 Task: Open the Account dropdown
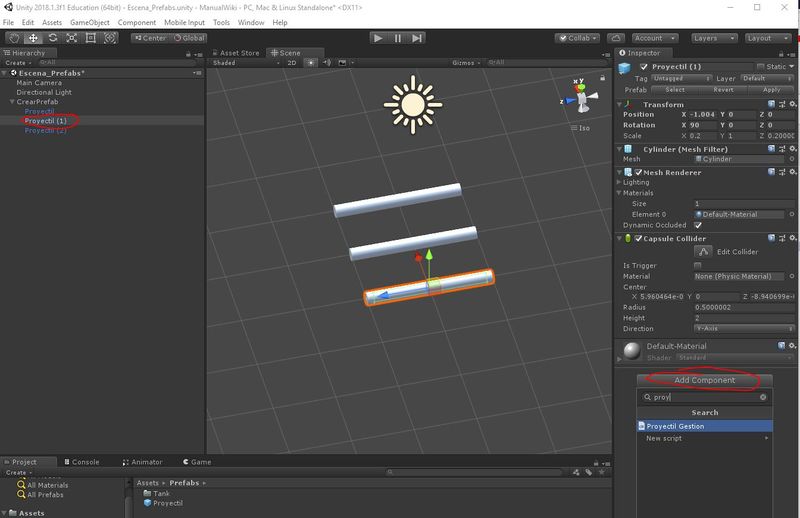coord(656,38)
